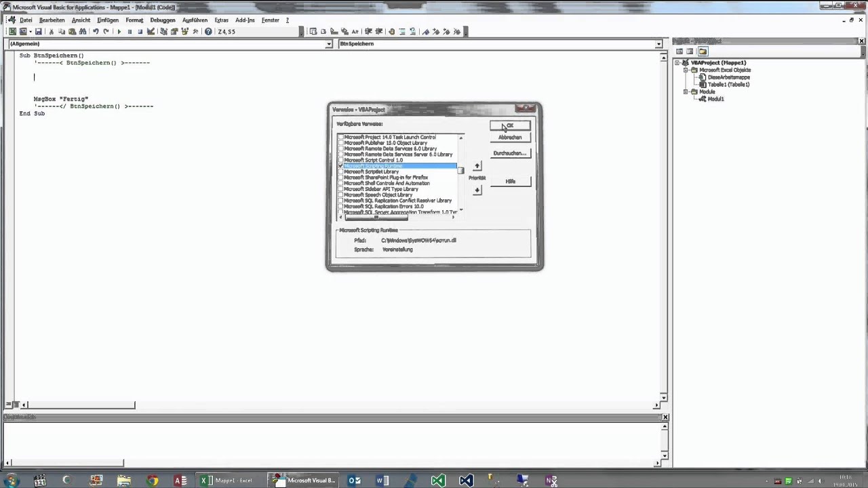Click the Cut toolbar icon
The image size is (868, 488).
coord(51,31)
